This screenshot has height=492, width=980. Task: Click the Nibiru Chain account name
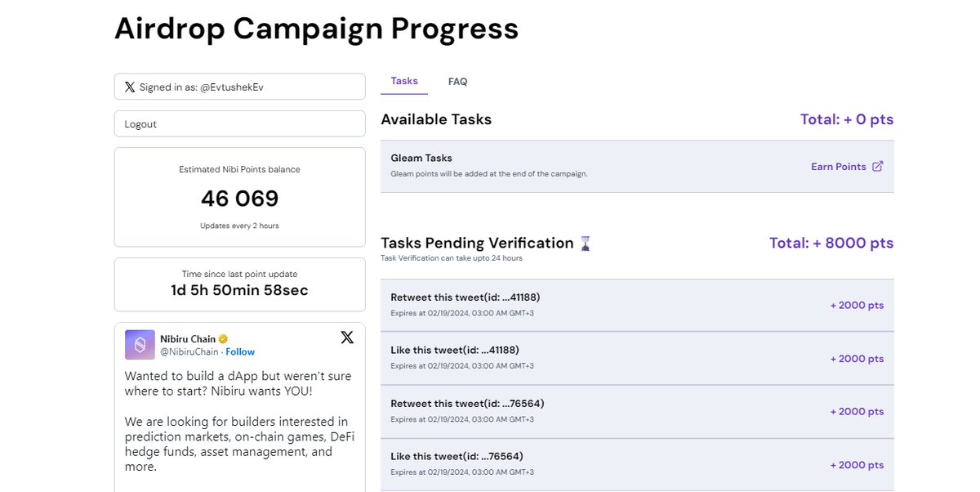point(188,339)
